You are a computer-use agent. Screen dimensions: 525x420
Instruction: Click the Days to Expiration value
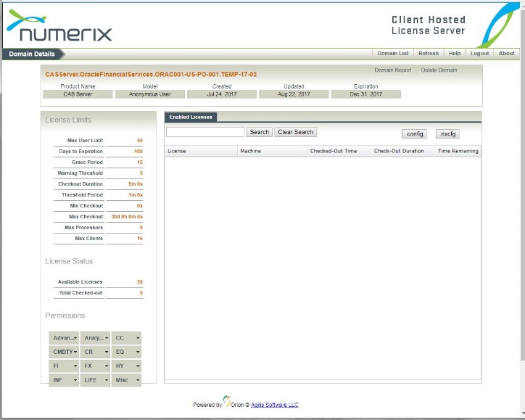tap(139, 152)
